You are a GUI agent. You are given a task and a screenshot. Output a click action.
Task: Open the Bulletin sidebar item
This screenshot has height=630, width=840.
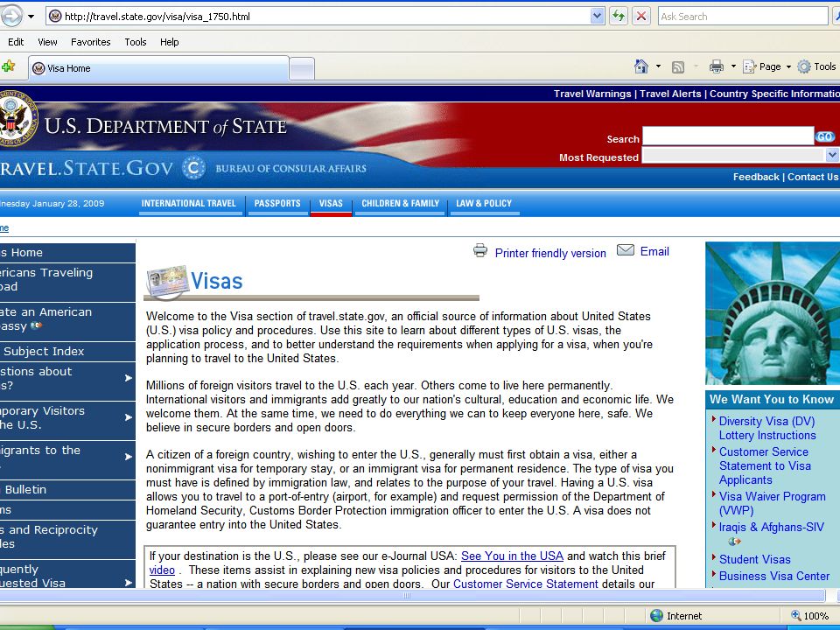pos(67,490)
